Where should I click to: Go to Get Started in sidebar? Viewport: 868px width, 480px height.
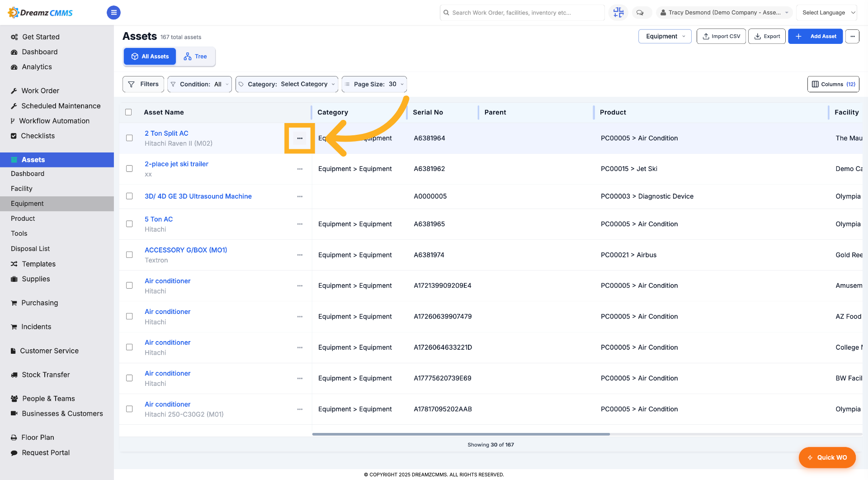pyautogui.click(x=41, y=37)
